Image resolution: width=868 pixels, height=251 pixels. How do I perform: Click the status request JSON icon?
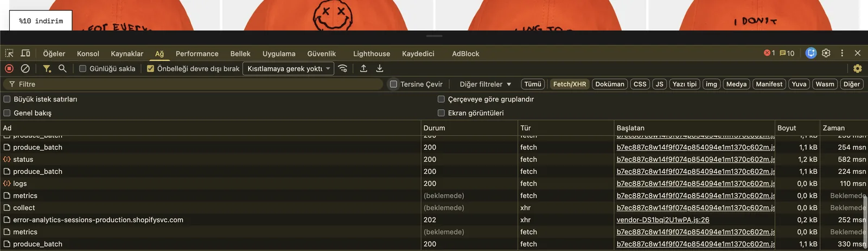tap(7, 159)
